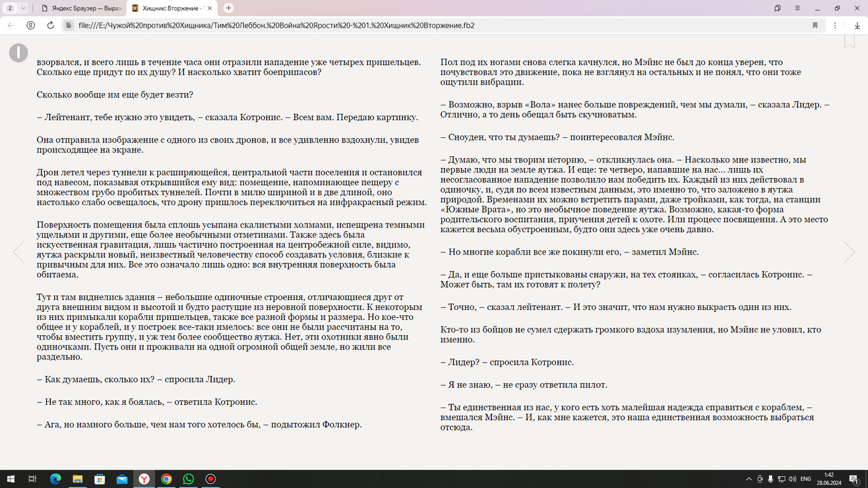This screenshot has width=868, height=488.
Task: Switch to Google Chrome on the taskbar
Action: (166, 479)
